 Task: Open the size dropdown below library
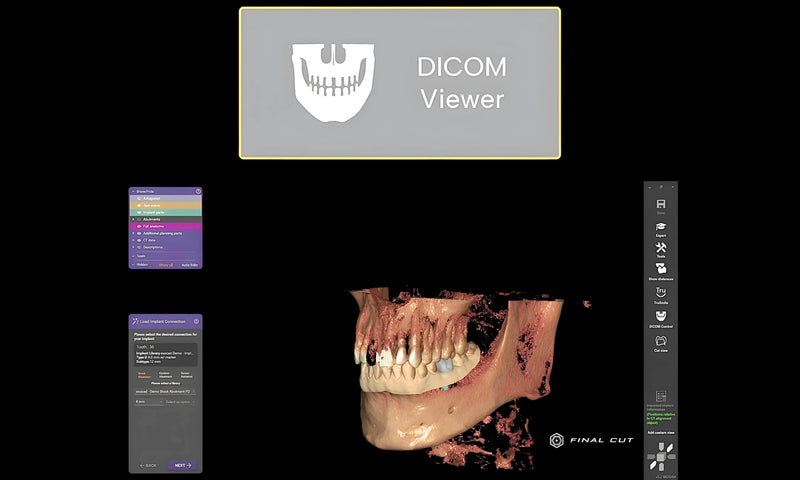[x=148, y=402]
